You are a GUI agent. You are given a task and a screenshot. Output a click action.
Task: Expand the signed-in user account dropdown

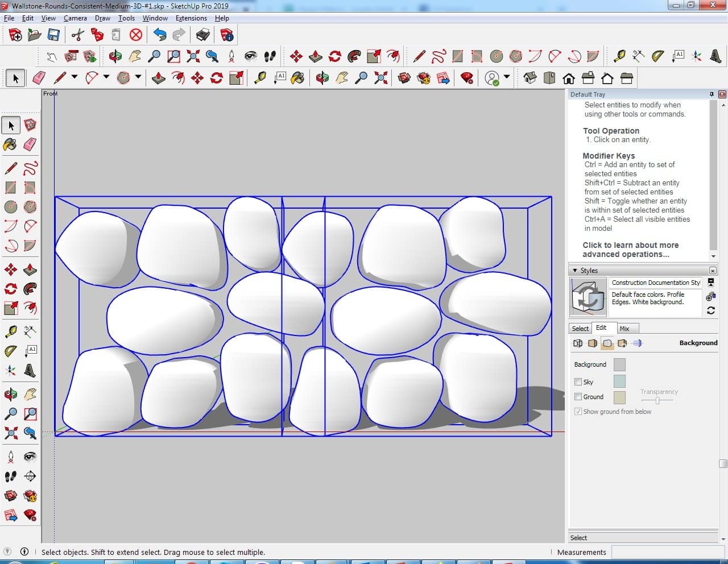507,77
